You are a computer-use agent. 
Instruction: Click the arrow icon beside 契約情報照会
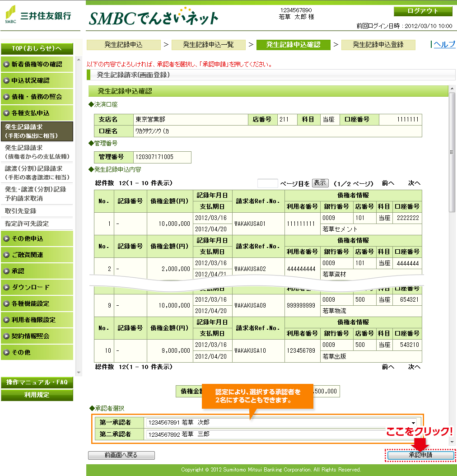(6, 336)
